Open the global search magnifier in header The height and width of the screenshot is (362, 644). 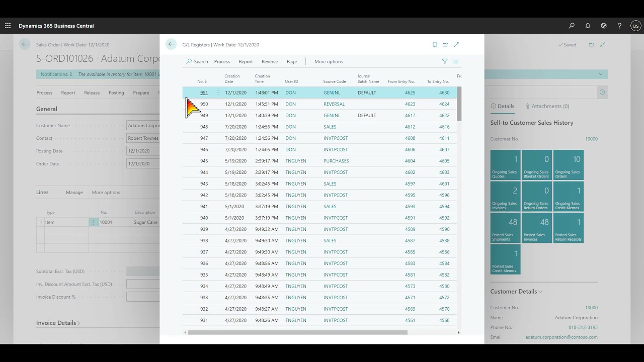pyautogui.click(x=572, y=26)
